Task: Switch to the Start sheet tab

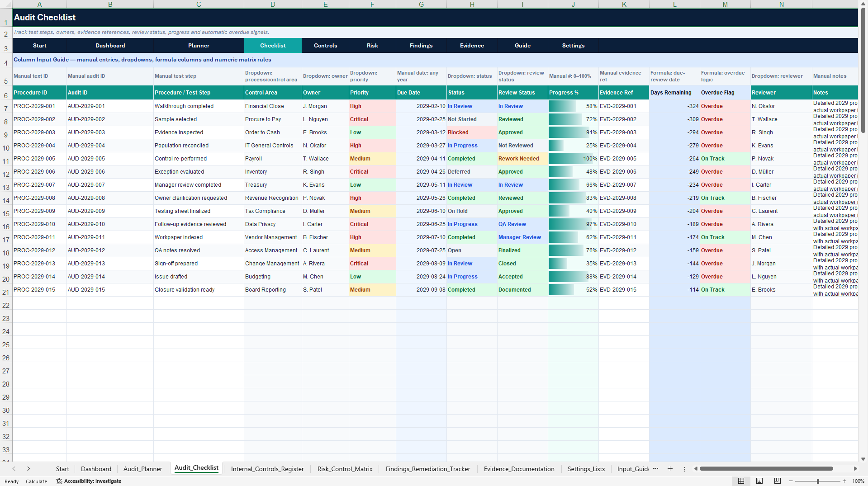Action: pyautogui.click(x=62, y=469)
